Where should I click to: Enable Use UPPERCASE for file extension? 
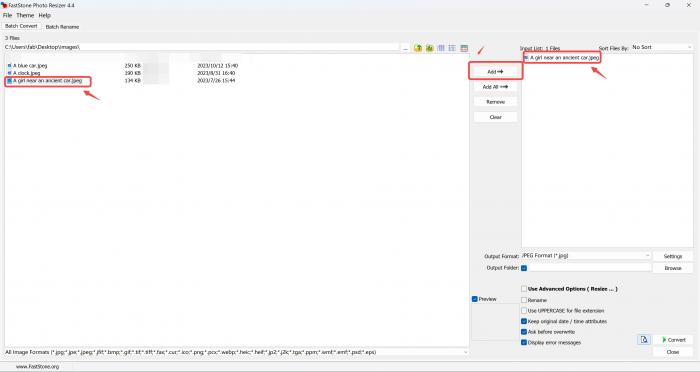click(x=524, y=310)
